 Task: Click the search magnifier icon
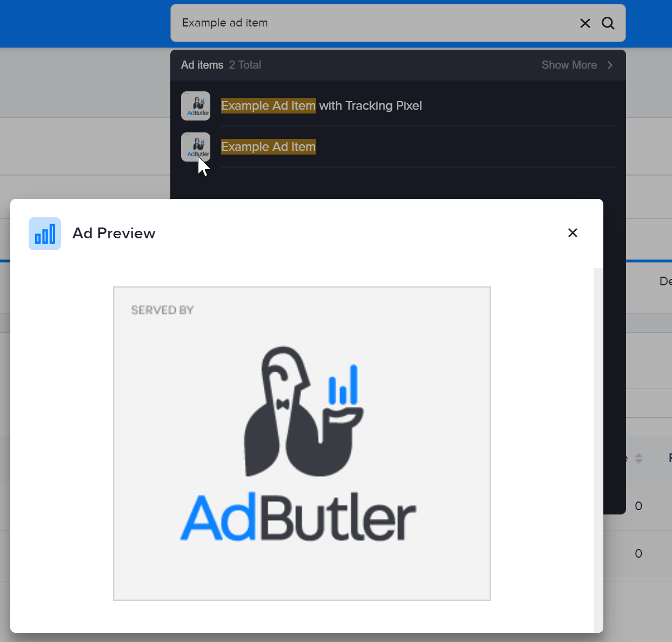click(x=608, y=23)
